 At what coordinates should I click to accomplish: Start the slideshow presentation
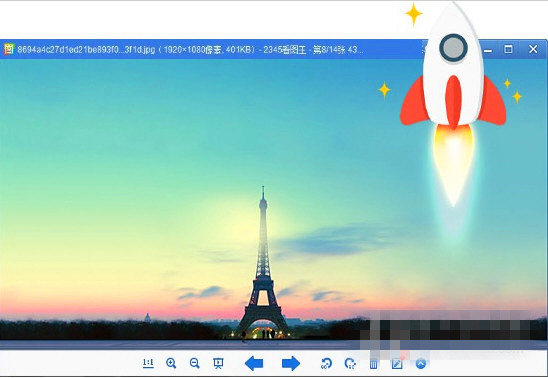[218, 363]
